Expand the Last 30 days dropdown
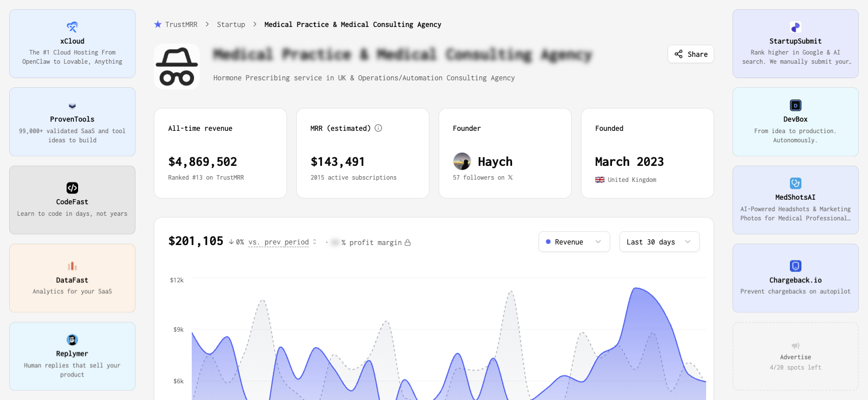Image resolution: width=868 pixels, height=400 pixels. click(x=659, y=242)
